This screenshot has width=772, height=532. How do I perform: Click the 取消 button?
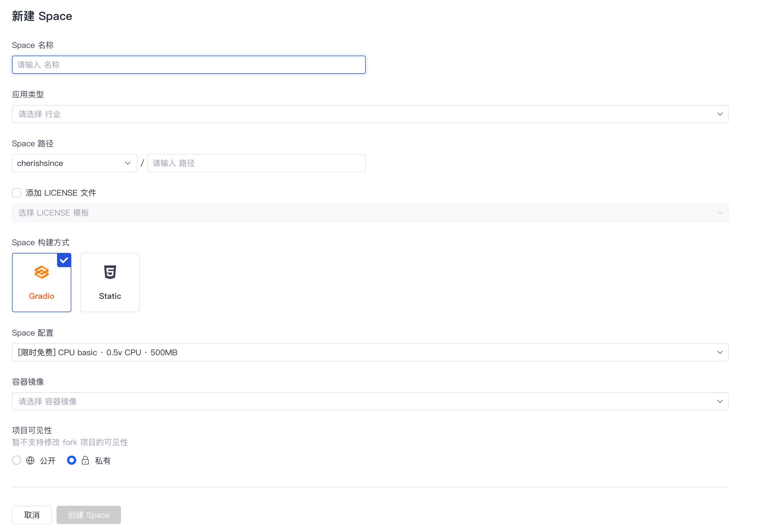pos(32,515)
